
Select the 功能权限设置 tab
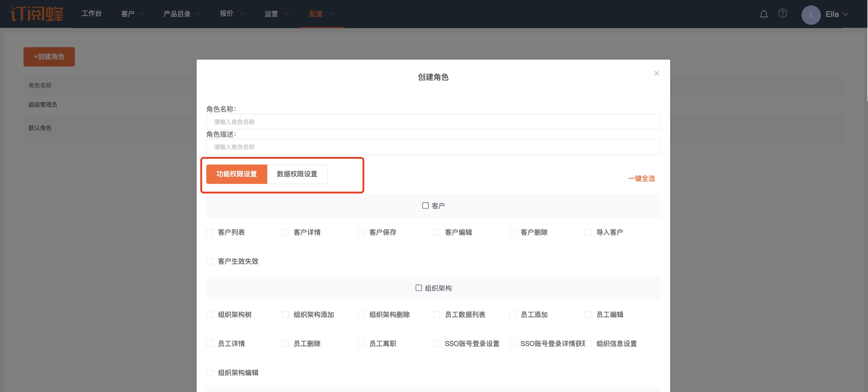(236, 174)
